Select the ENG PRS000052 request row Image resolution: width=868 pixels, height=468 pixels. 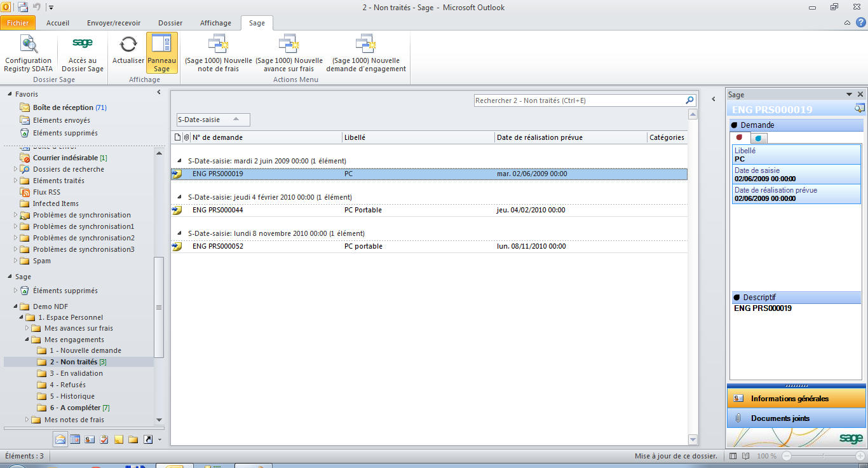tap(429, 246)
